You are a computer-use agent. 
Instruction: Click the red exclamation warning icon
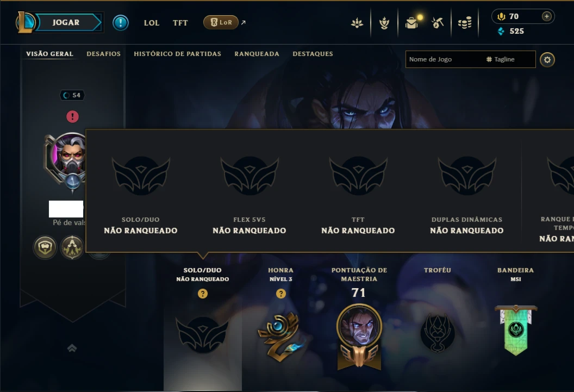click(72, 117)
